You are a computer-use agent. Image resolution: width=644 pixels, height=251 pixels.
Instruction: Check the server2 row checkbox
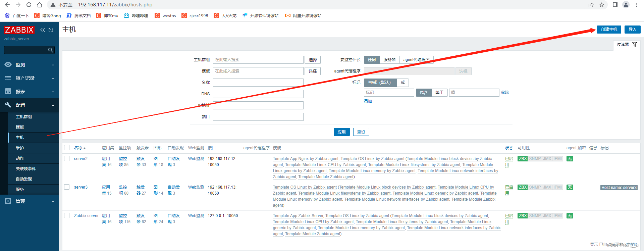[67, 158]
